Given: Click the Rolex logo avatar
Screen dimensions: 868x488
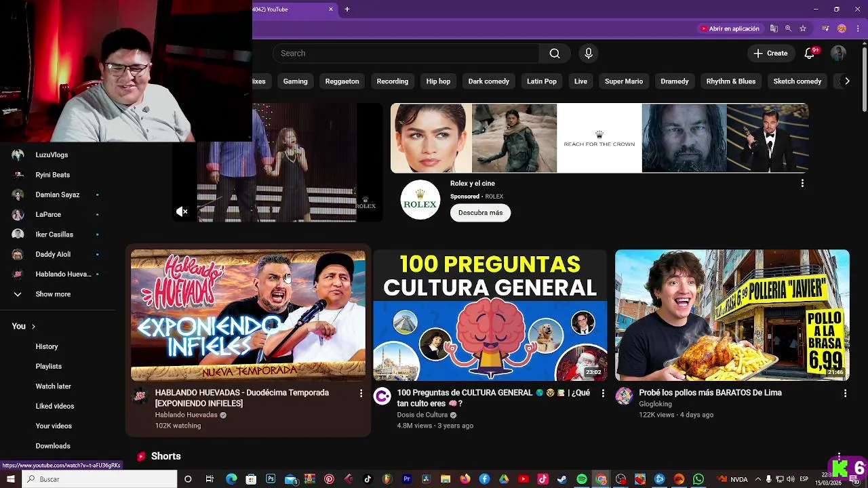Looking at the screenshot, I should pos(420,199).
